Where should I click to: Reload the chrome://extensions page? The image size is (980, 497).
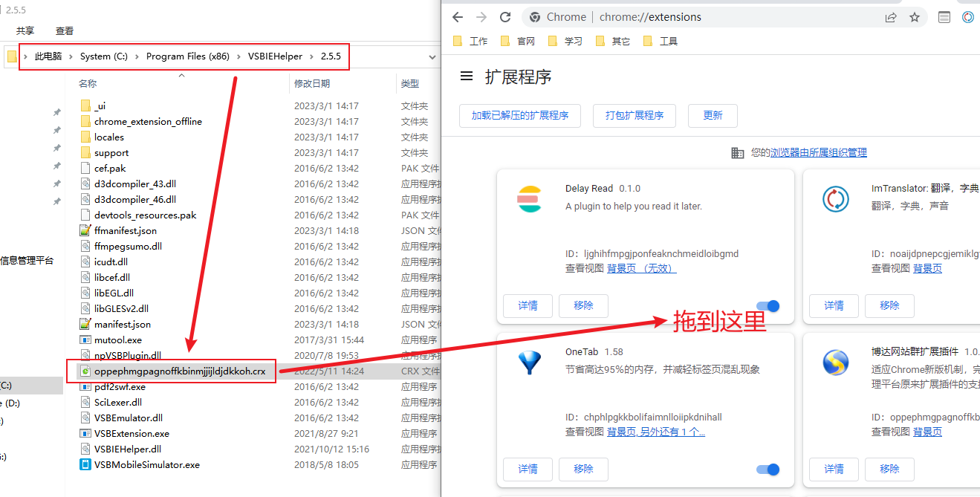(505, 17)
